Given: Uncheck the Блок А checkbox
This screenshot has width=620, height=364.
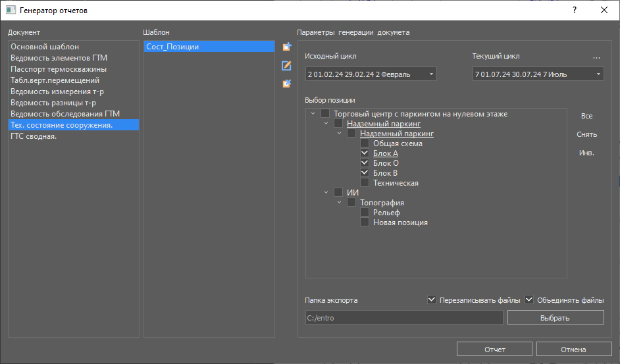Looking at the screenshot, I should pos(365,153).
